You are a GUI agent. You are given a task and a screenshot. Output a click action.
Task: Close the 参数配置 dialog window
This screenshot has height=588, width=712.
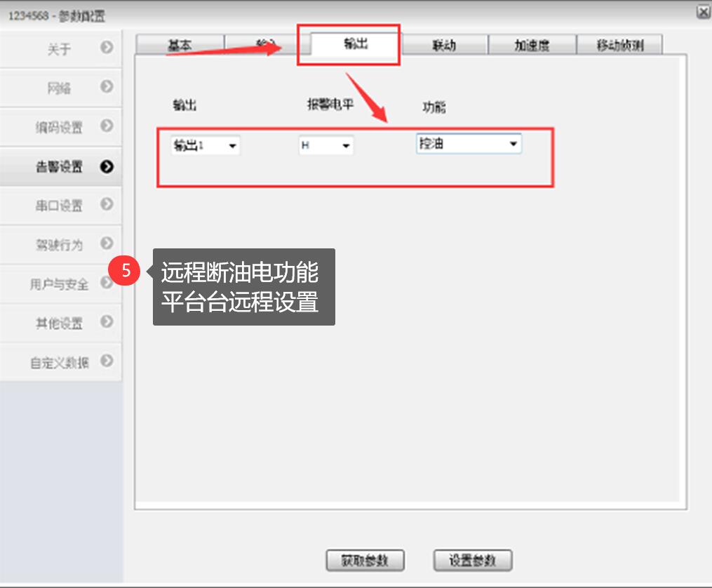pos(703,12)
